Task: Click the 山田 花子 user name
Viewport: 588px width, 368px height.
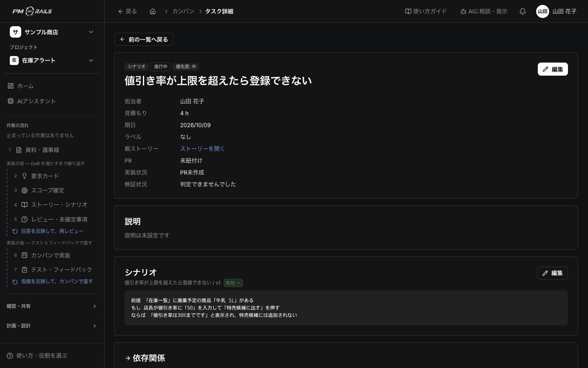Action: pyautogui.click(x=564, y=11)
